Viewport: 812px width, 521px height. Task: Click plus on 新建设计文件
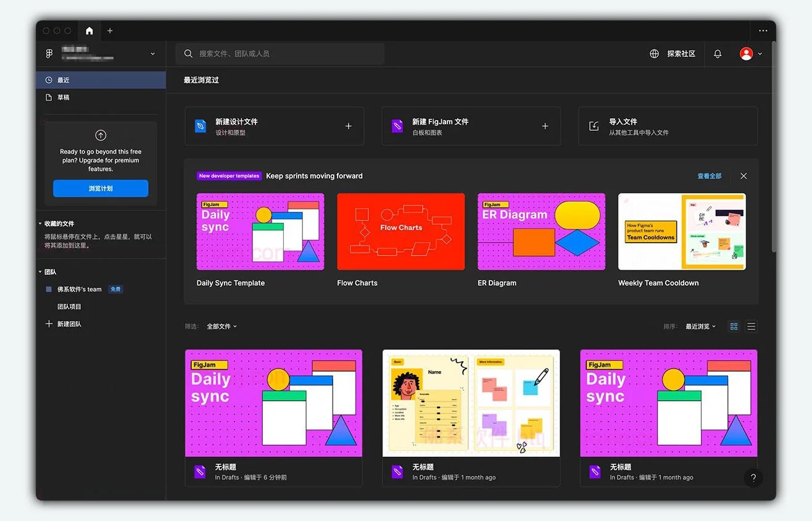pyautogui.click(x=349, y=126)
